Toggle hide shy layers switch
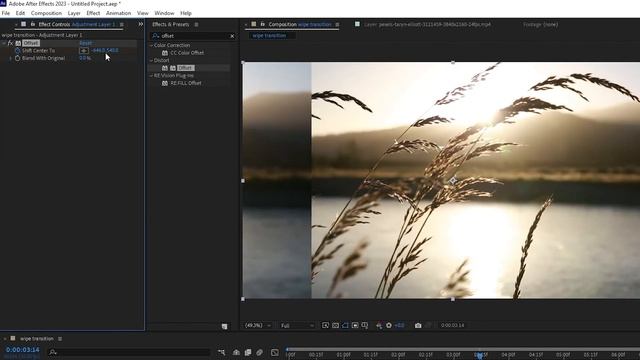Viewport: 640px width, 360px height. (x=236, y=352)
